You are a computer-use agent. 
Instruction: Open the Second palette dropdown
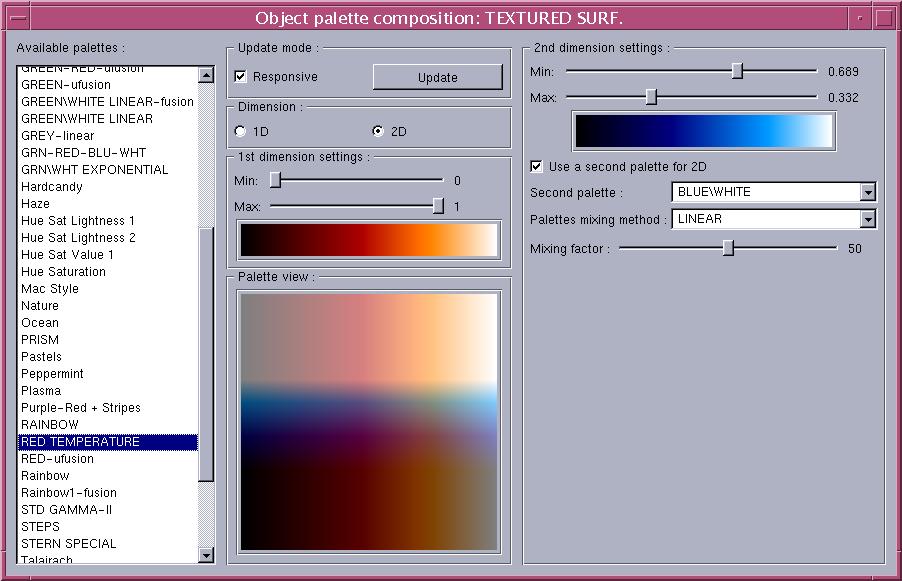pyautogui.click(x=866, y=192)
